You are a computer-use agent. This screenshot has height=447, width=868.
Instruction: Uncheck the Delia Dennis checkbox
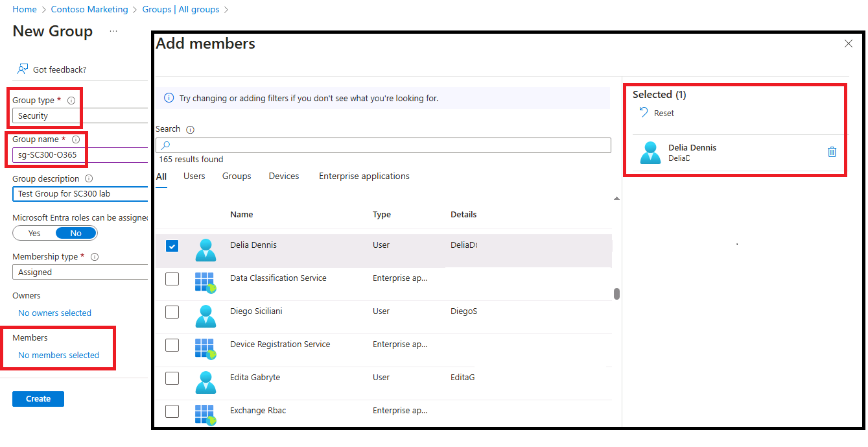click(x=172, y=245)
